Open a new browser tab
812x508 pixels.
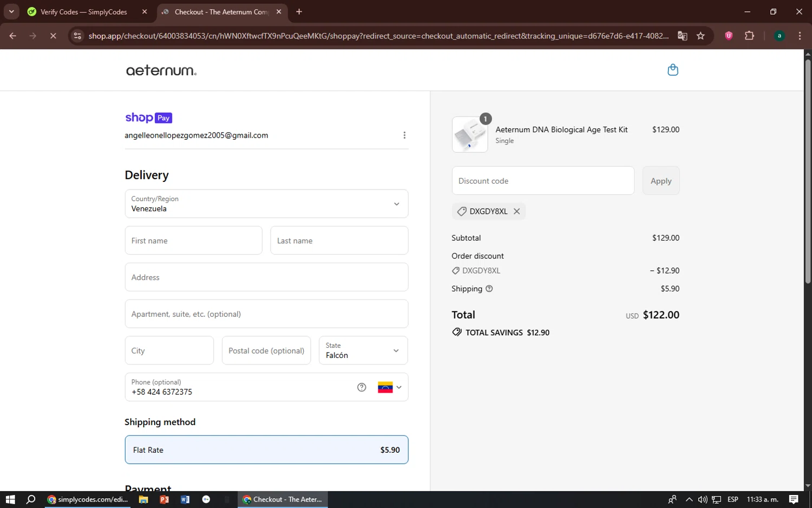(299, 11)
